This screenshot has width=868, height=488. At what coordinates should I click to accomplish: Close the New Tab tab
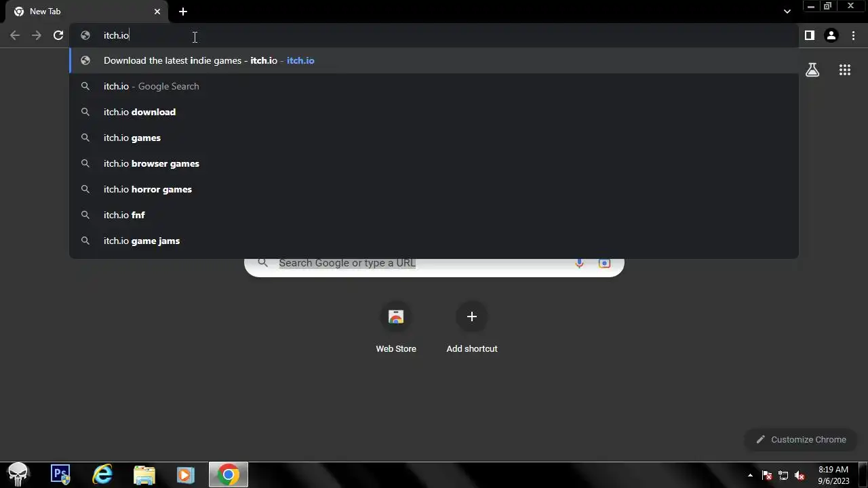click(157, 12)
